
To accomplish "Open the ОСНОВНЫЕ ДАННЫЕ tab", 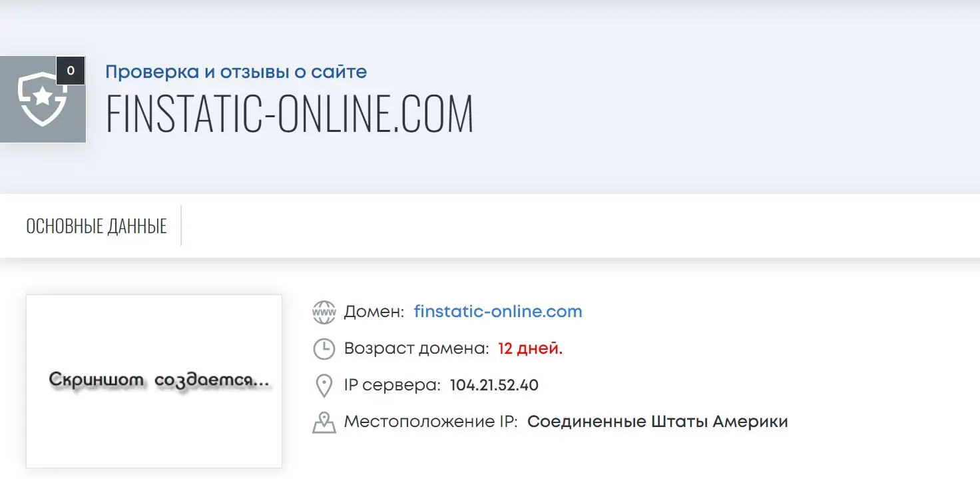I will [x=97, y=226].
